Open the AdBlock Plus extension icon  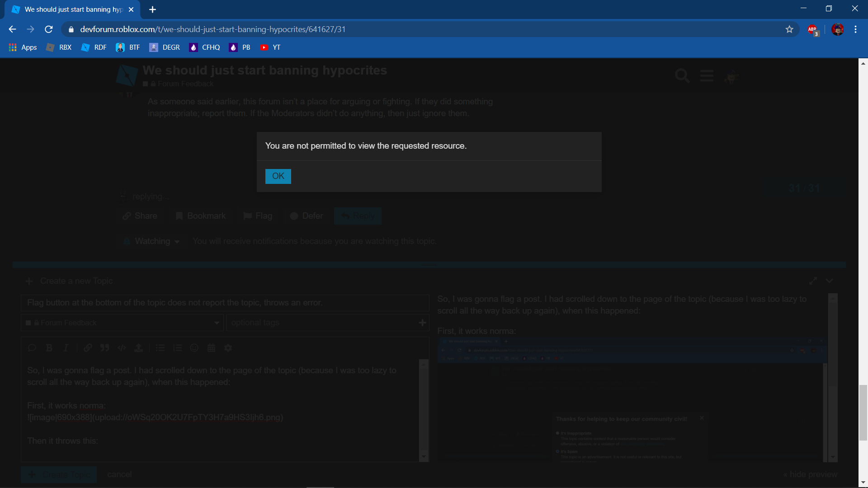point(813,30)
